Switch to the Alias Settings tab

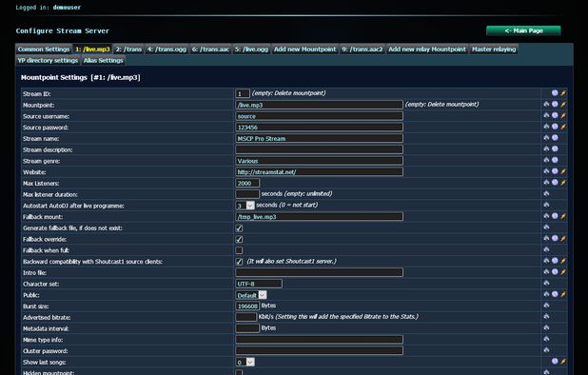(103, 60)
